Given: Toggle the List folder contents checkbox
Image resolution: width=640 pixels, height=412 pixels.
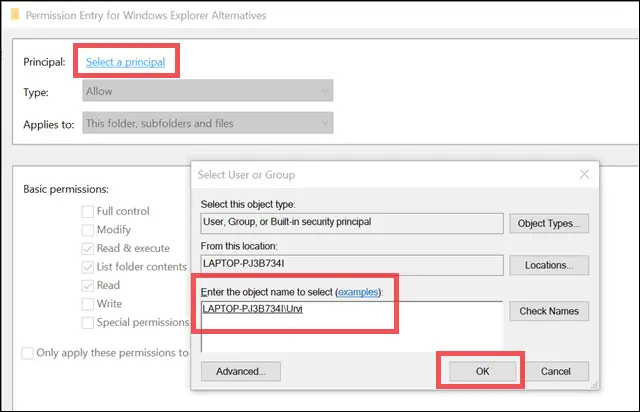Looking at the screenshot, I should click(88, 267).
